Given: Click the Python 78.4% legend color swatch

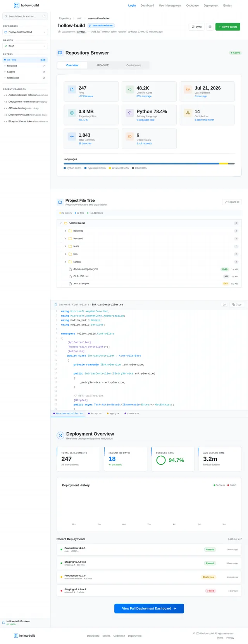Looking at the screenshot, I should 65,168.
